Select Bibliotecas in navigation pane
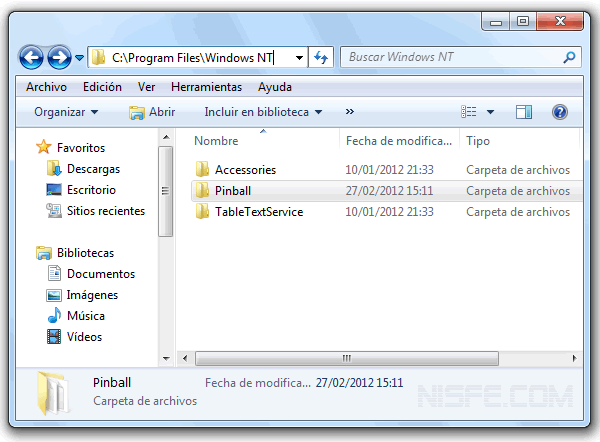This screenshot has height=442, width=600. click(85, 253)
